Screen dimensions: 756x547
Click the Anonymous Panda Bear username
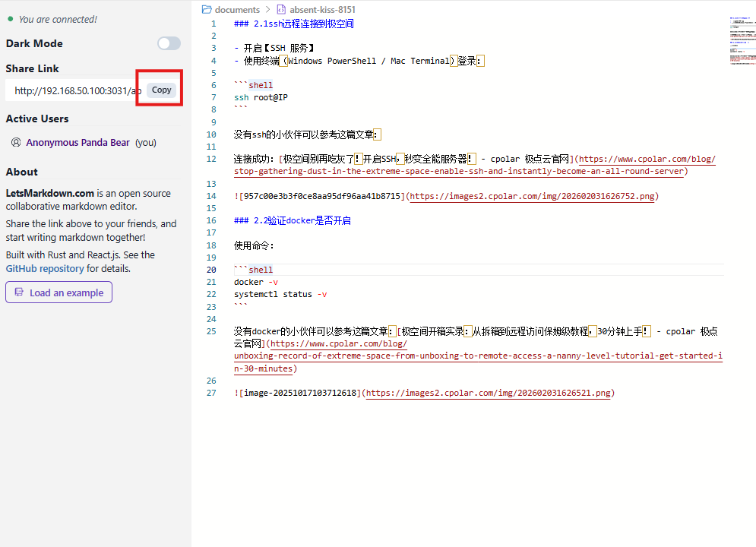point(77,142)
